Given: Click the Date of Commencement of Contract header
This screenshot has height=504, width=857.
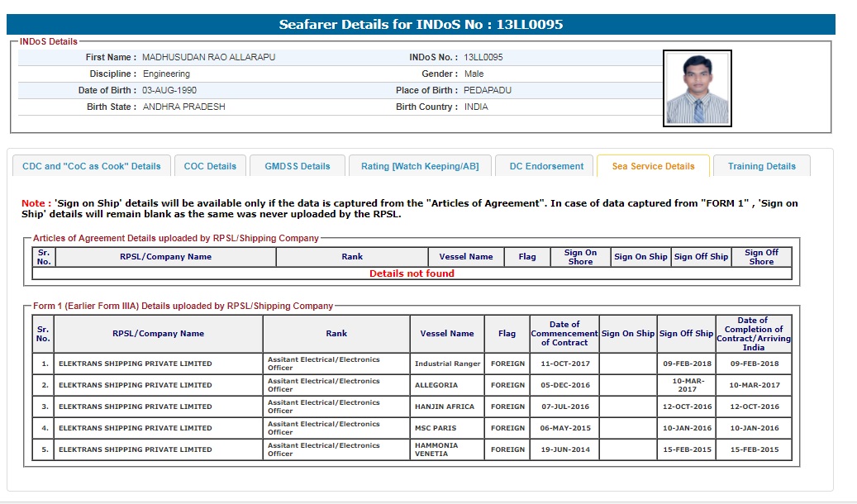Looking at the screenshot, I should click(x=564, y=334).
